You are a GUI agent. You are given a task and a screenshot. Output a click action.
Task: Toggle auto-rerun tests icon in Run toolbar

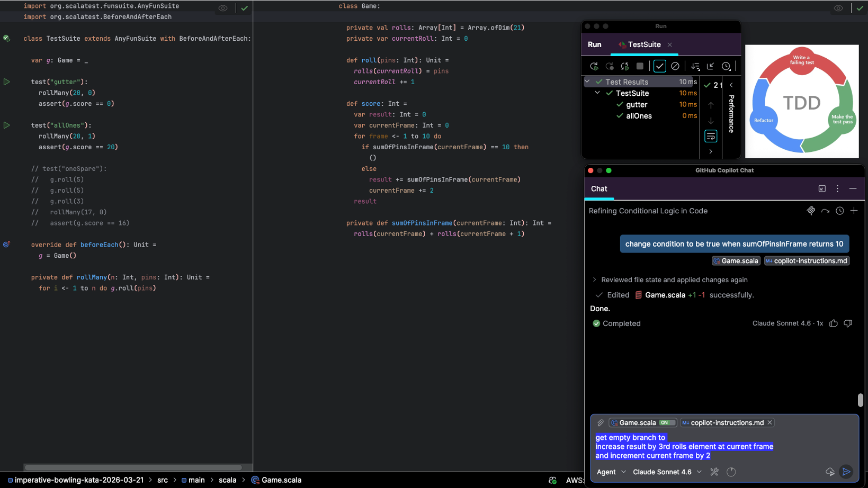click(625, 66)
